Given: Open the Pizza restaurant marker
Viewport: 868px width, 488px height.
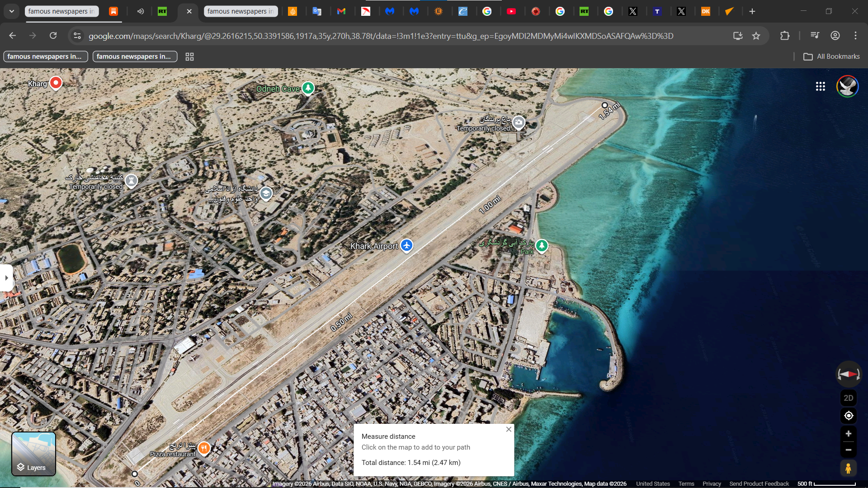Looking at the screenshot, I should point(204,448).
